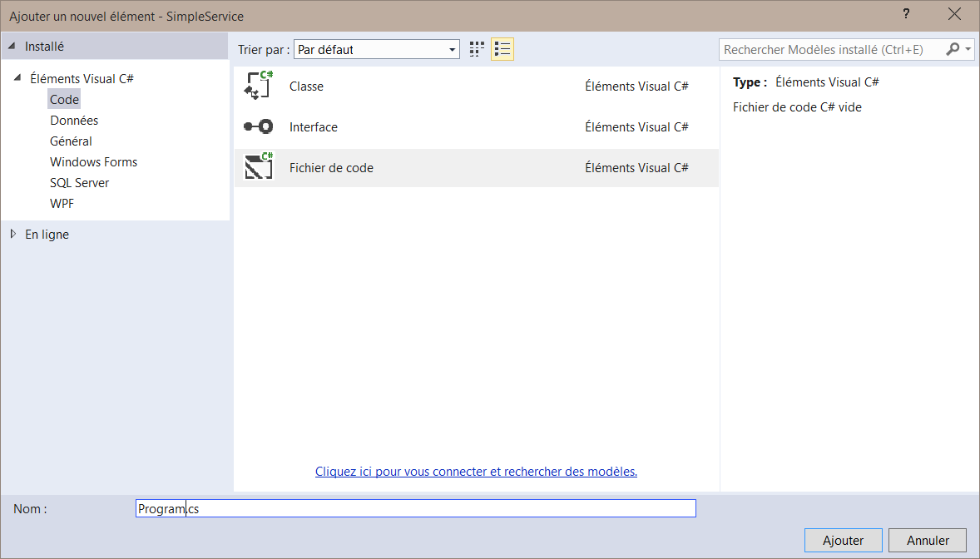Click the Fichier de code template icon
Image resolution: width=980 pixels, height=559 pixels.
pos(258,168)
